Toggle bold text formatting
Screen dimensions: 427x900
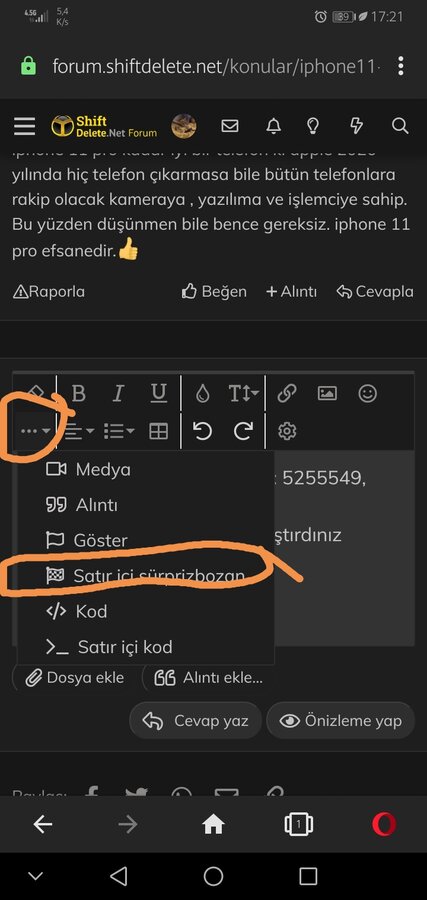tap(79, 394)
